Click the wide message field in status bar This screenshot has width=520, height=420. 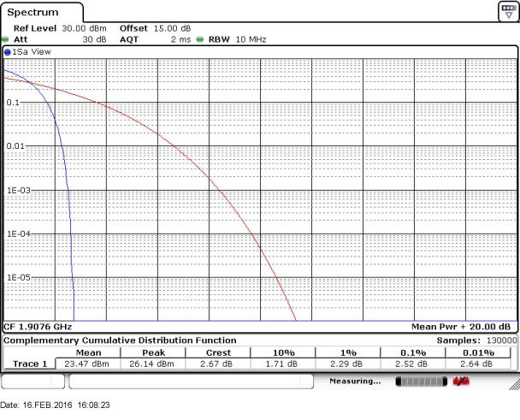191,382
